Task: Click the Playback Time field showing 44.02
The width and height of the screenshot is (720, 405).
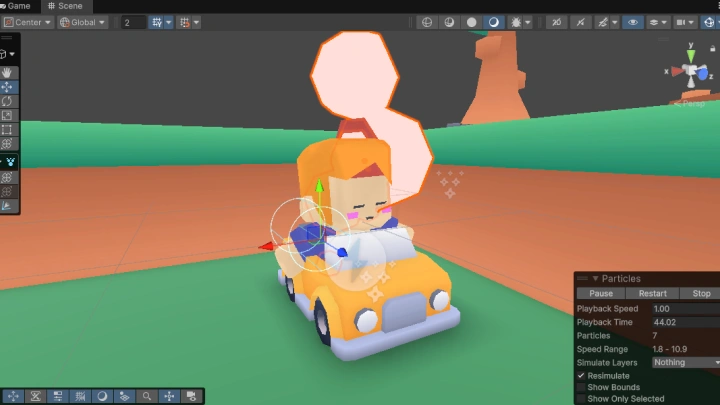Action: pyautogui.click(x=686, y=322)
